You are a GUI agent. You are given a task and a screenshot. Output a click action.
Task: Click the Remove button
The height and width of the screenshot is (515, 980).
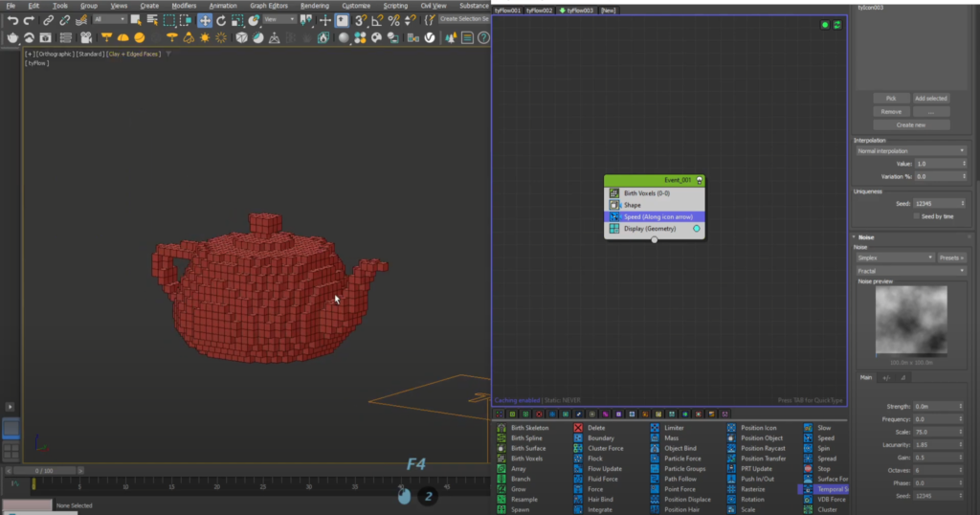[891, 112]
